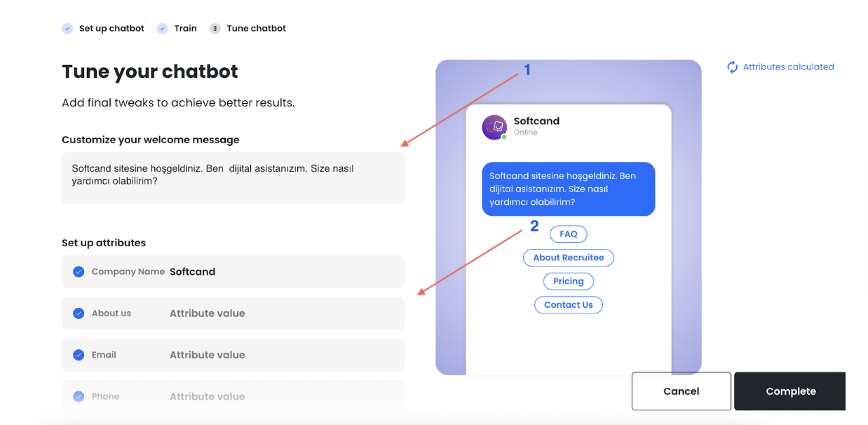Click the About Recruitee quick reply chip
Image resolution: width=868 pixels, height=425 pixels.
tap(569, 257)
